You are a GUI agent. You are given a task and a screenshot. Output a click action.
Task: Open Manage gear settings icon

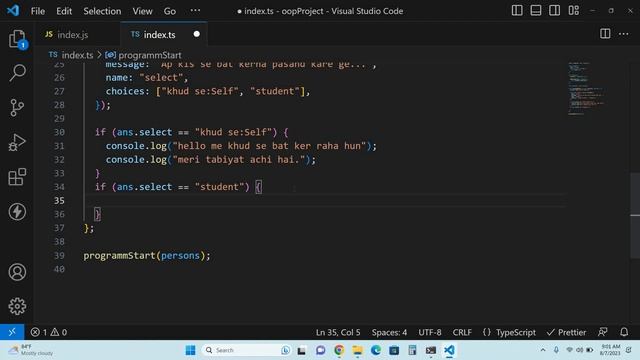[17, 306]
